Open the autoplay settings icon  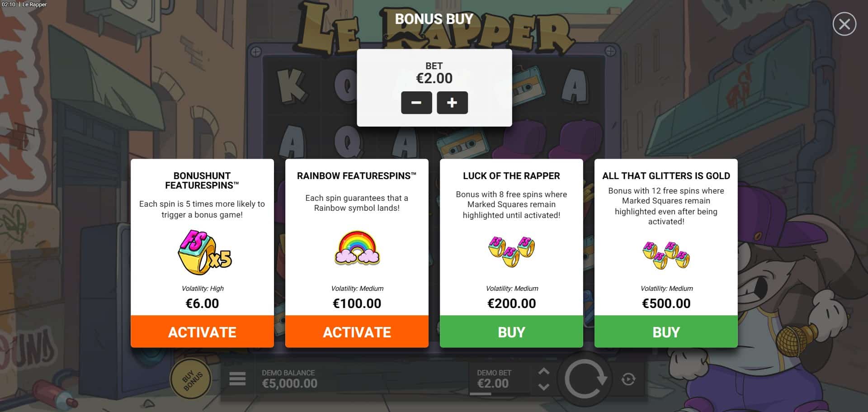(628, 379)
